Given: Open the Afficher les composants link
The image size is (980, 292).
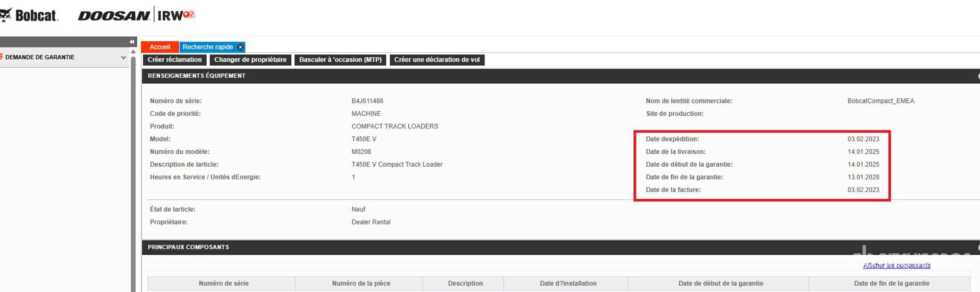Looking at the screenshot, I should coord(896,266).
